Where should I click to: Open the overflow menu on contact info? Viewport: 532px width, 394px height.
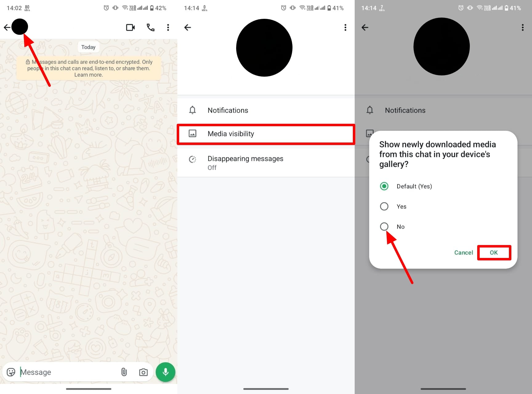[x=345, y=27]
